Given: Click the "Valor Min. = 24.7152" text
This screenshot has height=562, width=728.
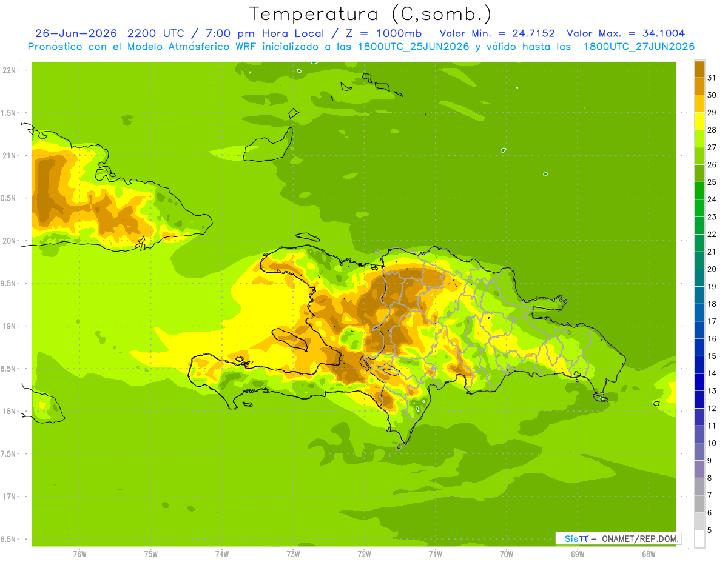Looking at the screenshot, I should [497, 33].
